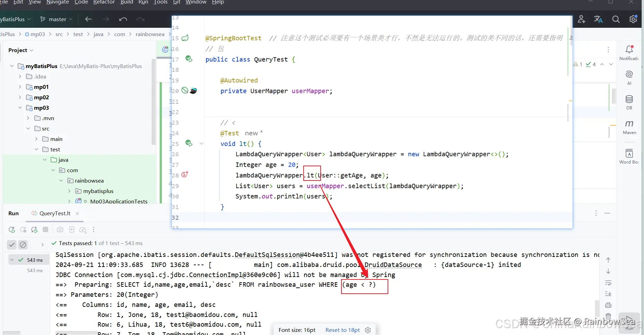Open the Code menu
Screen dimensions: 644x335
click(x=81, y=2)
